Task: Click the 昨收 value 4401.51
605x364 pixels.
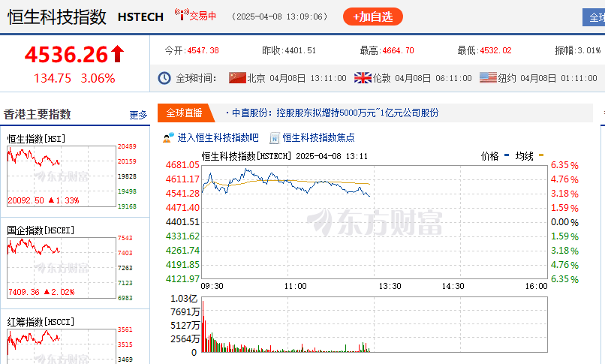Action: click(x=300, y=50)
